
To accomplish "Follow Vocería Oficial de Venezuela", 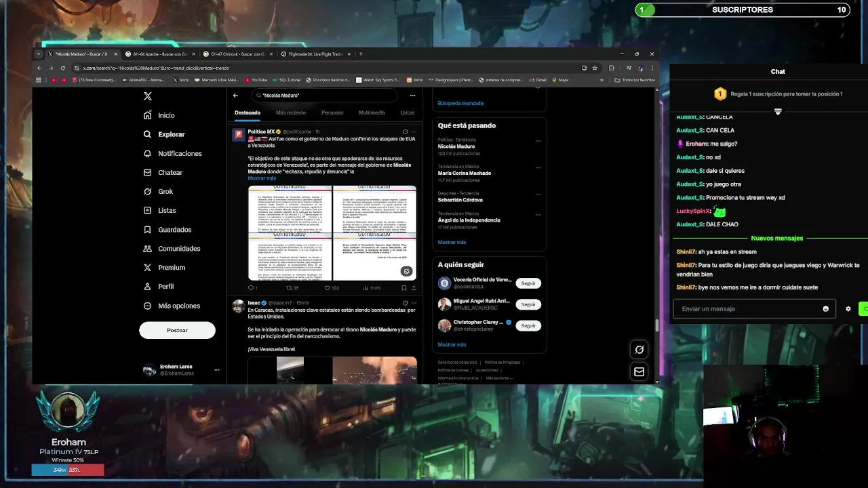I will point(528,283).
